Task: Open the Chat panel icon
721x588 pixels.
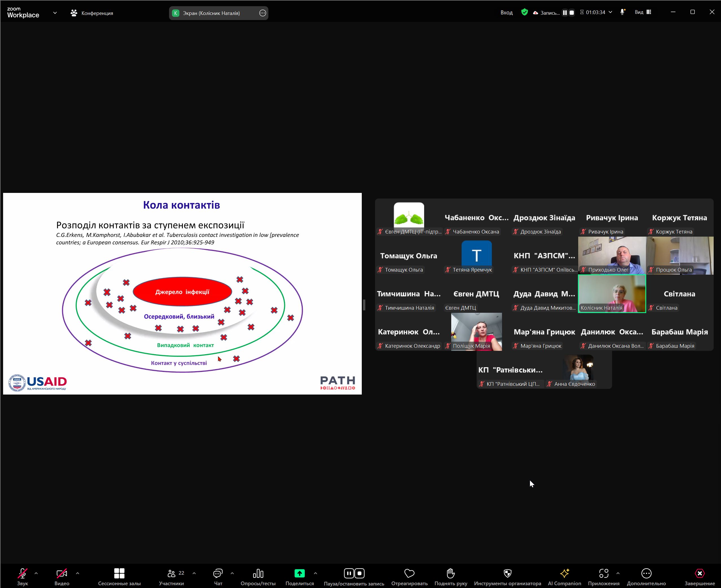Action: tap(218, 573)
